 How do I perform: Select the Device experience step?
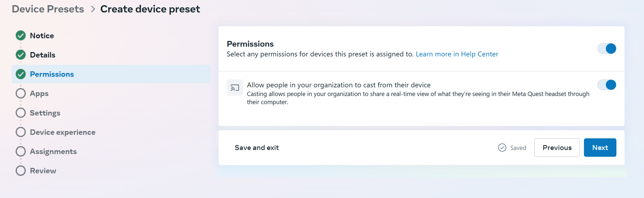63,132
